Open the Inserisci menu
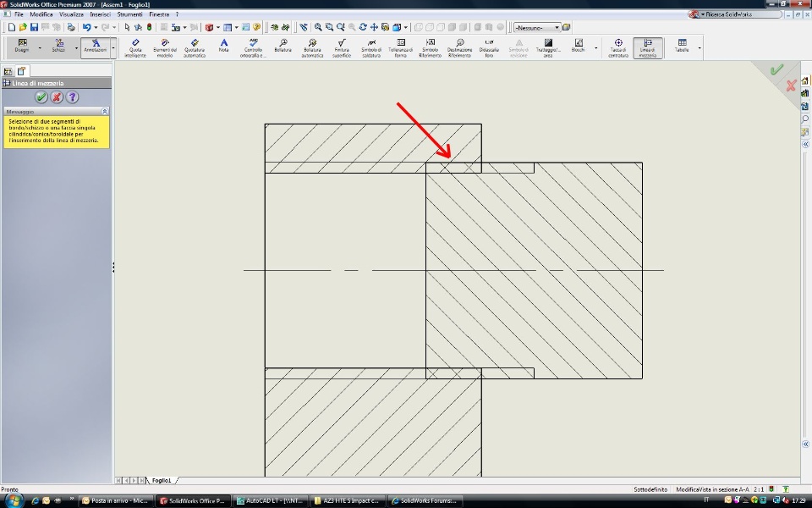 tap(101, 14)
